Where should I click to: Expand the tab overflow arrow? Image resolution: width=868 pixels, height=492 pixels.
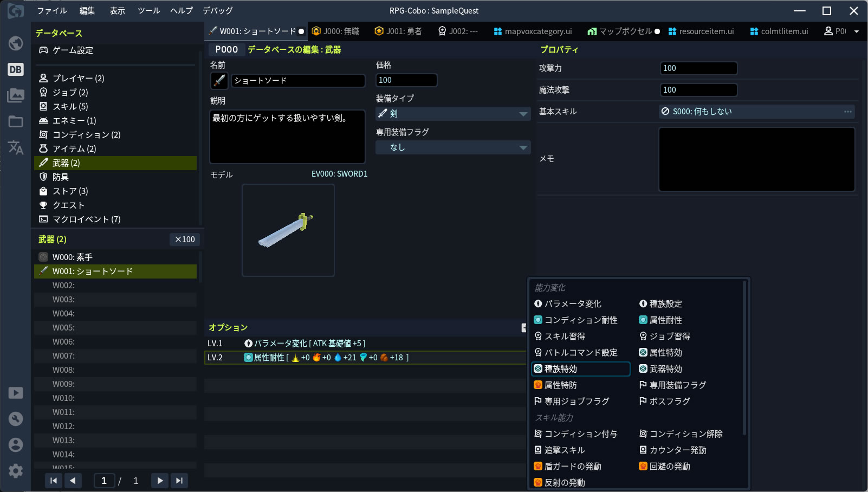coord(857,31)
